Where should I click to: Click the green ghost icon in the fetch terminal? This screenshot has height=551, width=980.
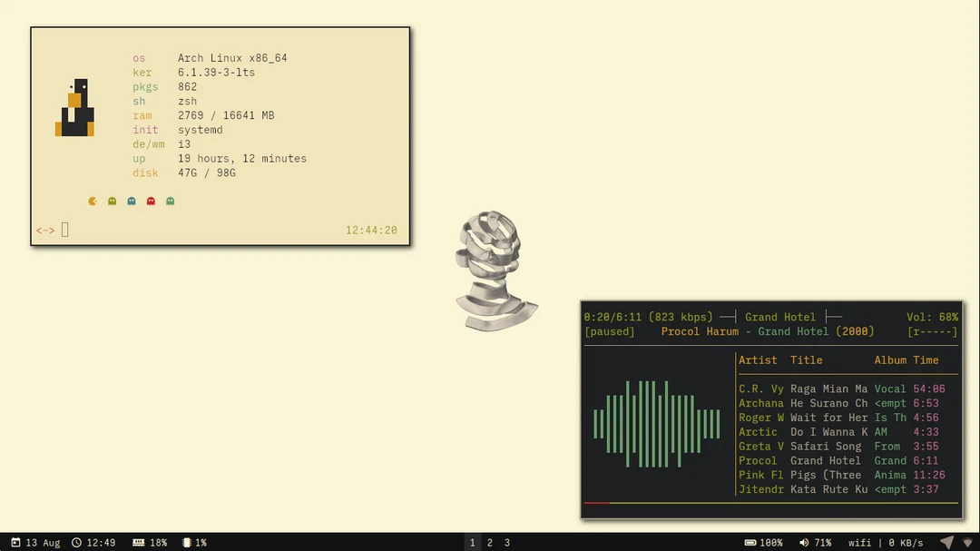[170, 201]
